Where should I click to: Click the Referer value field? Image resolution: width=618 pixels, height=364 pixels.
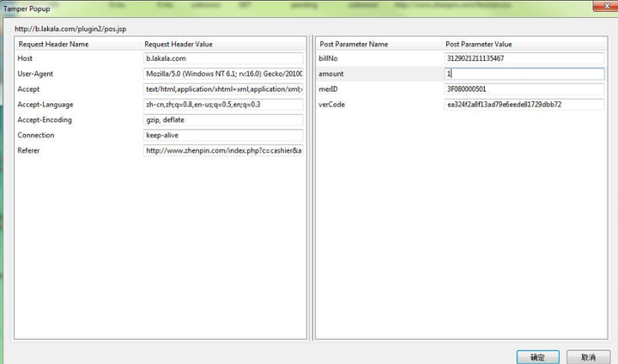pyautogui.click(x=223, y=151)
